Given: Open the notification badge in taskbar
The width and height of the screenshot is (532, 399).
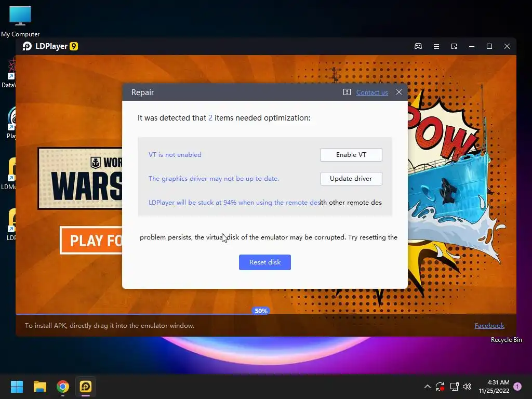Looking at the screenshot, I should (517, 387).
